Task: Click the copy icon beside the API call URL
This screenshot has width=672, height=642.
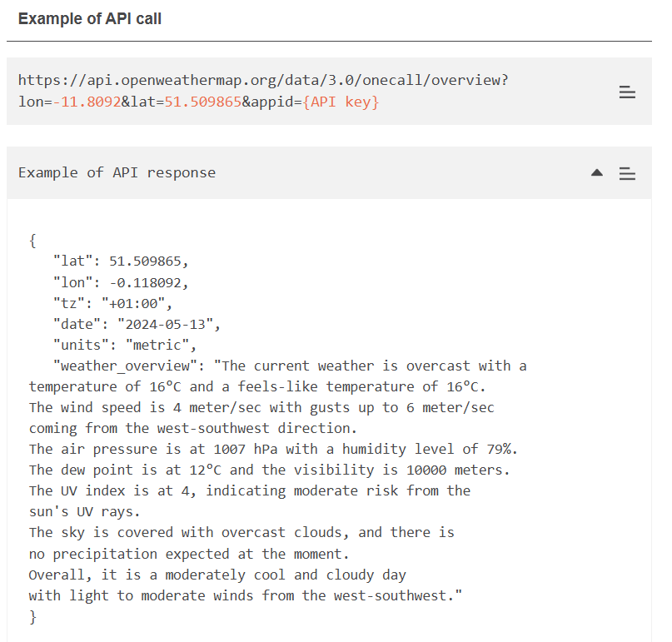Action: 627,92
